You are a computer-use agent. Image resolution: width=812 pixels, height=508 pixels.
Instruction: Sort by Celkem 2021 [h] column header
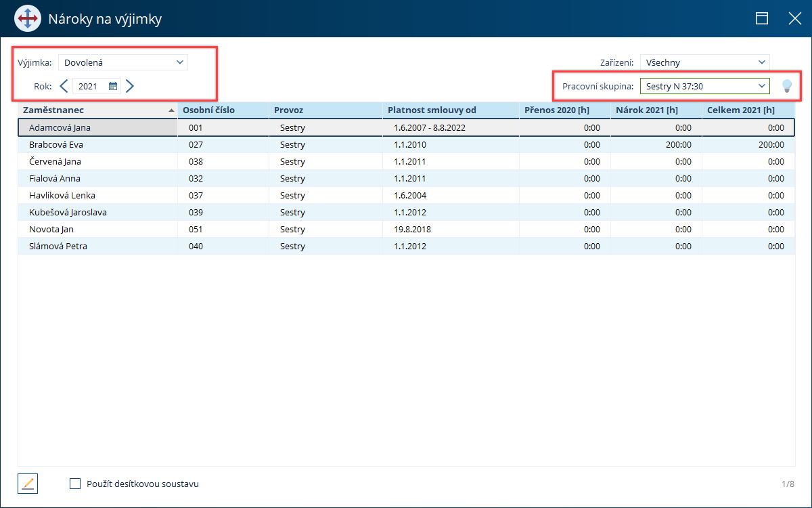[748, 110]
